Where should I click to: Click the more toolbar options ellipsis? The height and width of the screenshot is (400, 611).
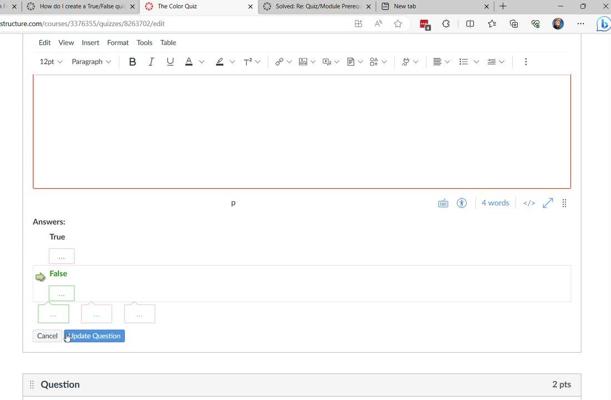click(x=526, y=62)
